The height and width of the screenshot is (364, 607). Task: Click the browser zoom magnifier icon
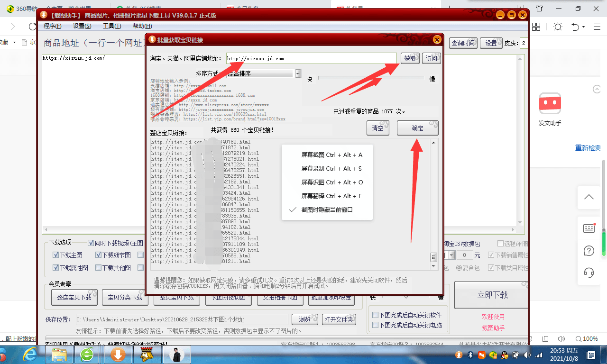[x=578, y=339]
